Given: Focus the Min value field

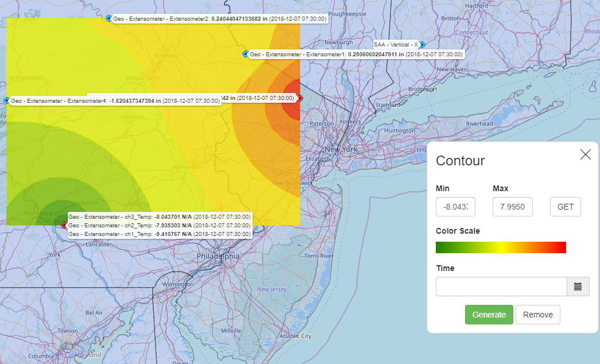Looking at the screenshot, I should pyautogui.click(x=455, y=207).
